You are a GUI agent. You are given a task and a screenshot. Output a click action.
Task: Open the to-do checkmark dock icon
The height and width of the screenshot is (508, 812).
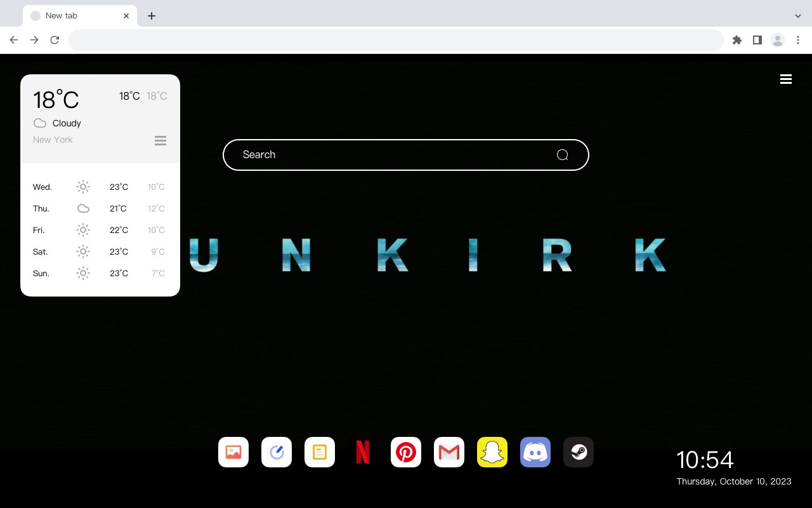coord(277,452)
